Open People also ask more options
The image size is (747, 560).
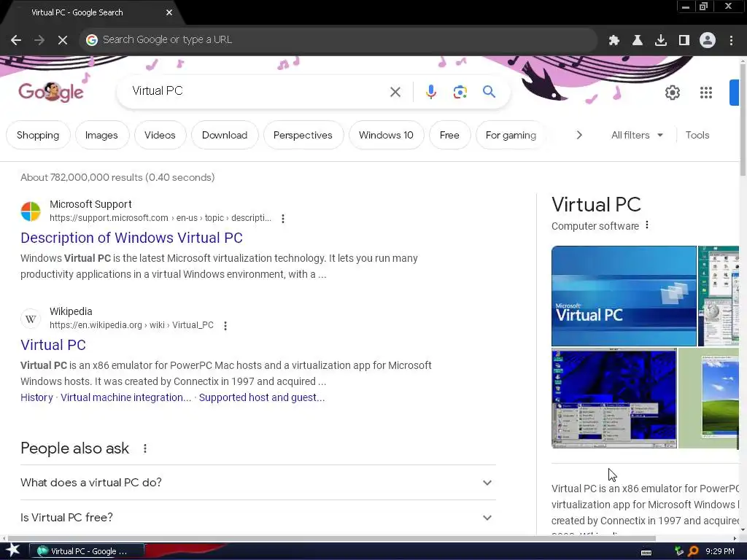pos(145,448)
